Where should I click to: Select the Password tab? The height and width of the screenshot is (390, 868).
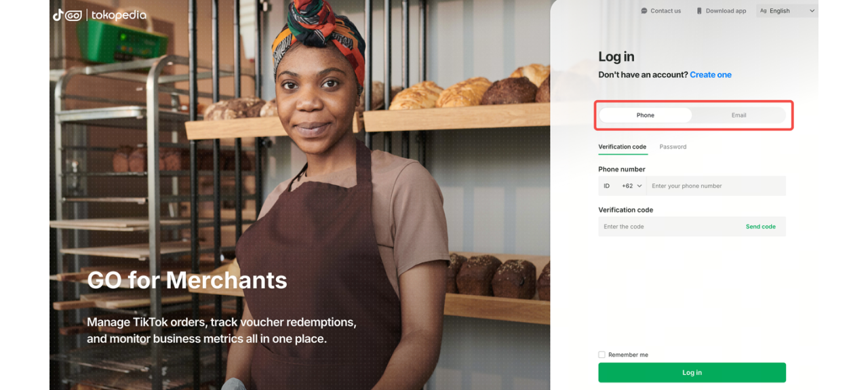tap(673, 147)
